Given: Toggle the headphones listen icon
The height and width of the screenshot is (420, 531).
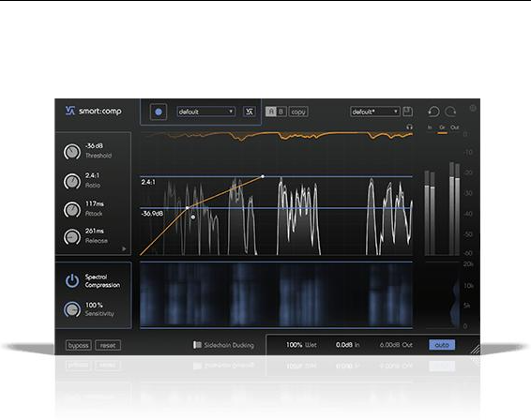Looking at the screenshot, I should coord(409,127).
